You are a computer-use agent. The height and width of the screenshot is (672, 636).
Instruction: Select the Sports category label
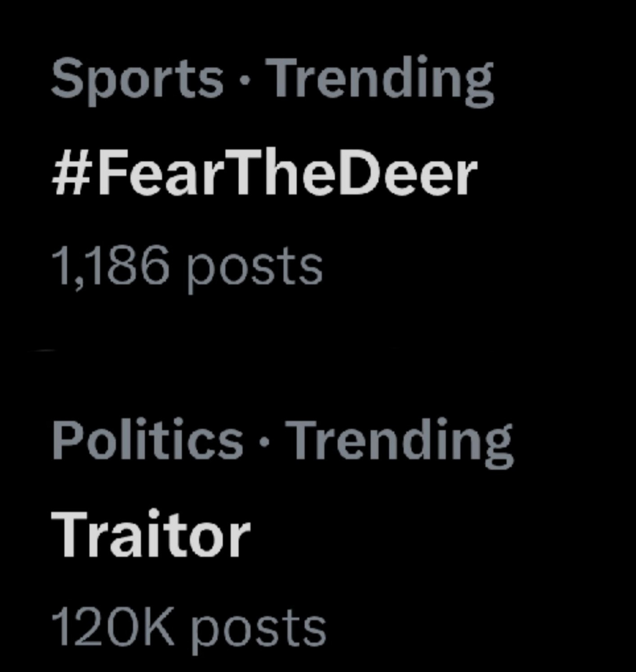click(x=137, y=79)
